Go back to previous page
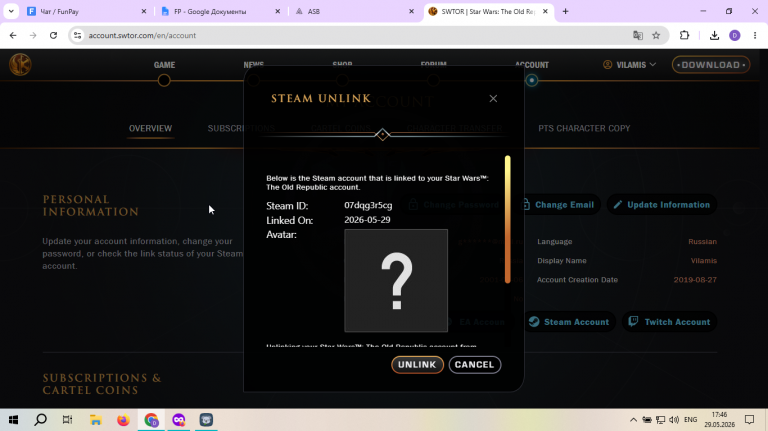This screenshot has height=431, width=768. [x=13, y=35]
